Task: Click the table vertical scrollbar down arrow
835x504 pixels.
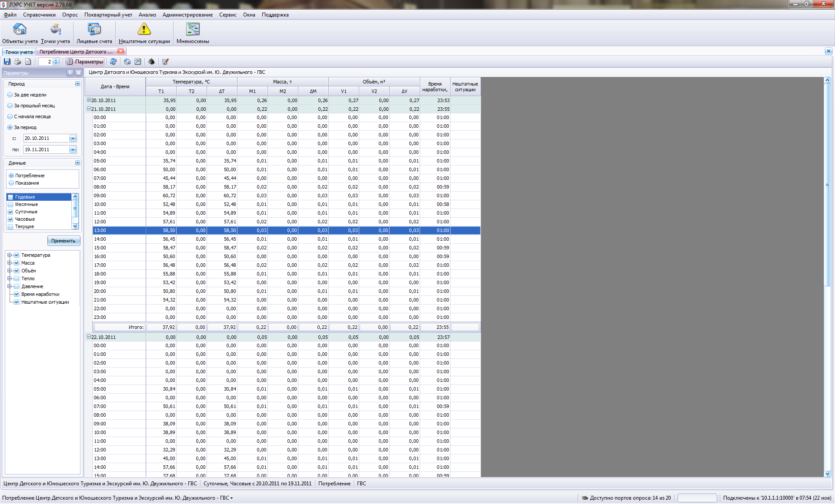Action: click(x=828, y=474)
